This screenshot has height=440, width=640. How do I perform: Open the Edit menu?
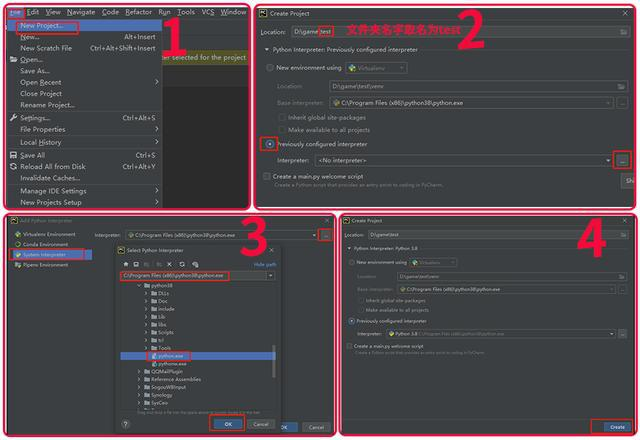click(33, 12)
